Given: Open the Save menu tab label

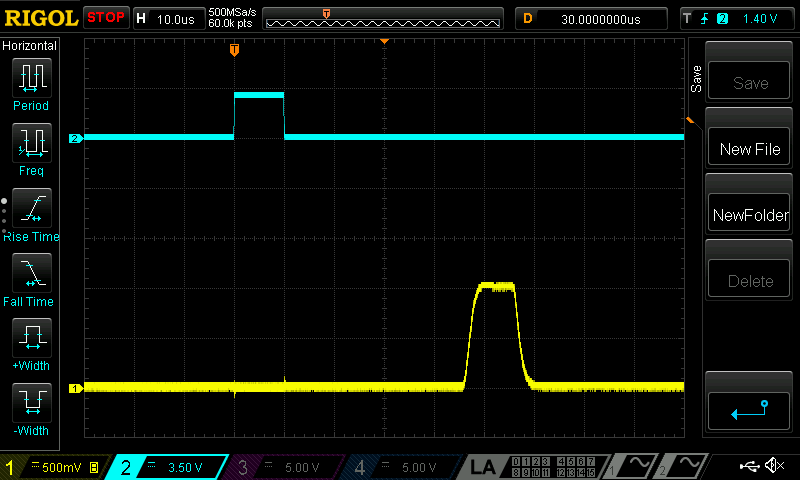Looking at the screenshot, I should coord(696,79).
